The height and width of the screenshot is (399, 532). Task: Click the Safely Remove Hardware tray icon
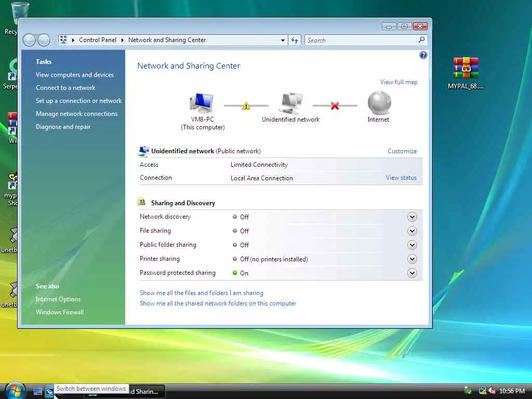468,391
